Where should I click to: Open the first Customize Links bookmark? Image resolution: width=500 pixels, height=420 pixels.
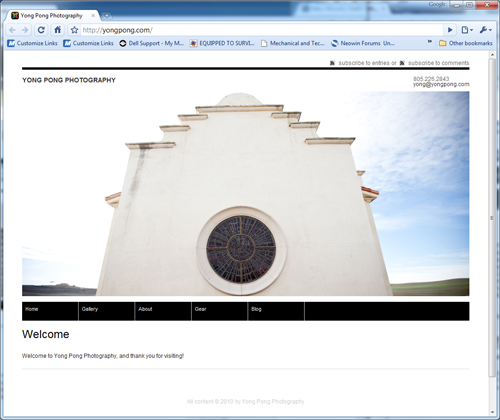click(x=33, y=43)
